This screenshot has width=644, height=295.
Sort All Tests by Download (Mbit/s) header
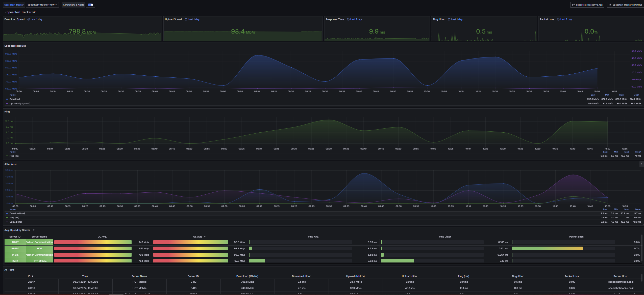pyautogui.click(x=247, y=276)
